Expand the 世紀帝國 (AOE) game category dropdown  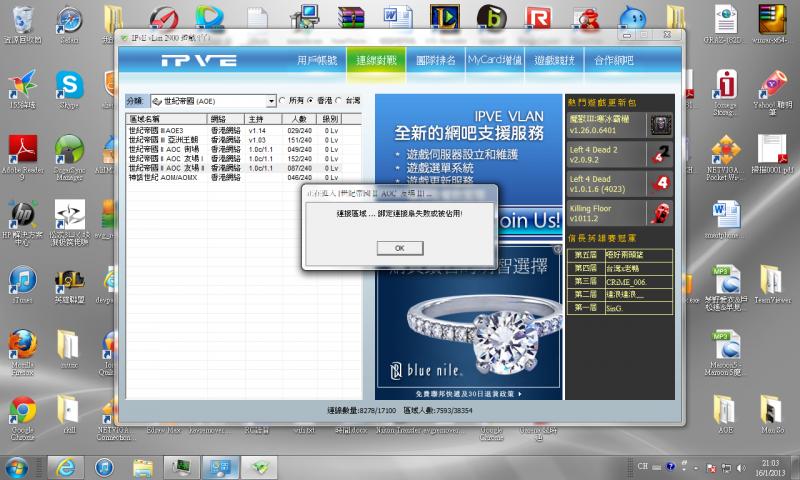(271, 101)
